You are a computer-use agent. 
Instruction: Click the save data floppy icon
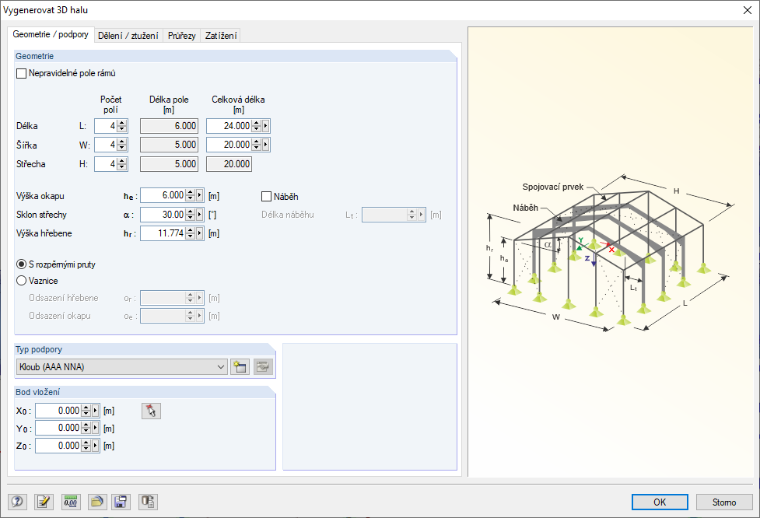pyautogui.click(x=121, y=502)
